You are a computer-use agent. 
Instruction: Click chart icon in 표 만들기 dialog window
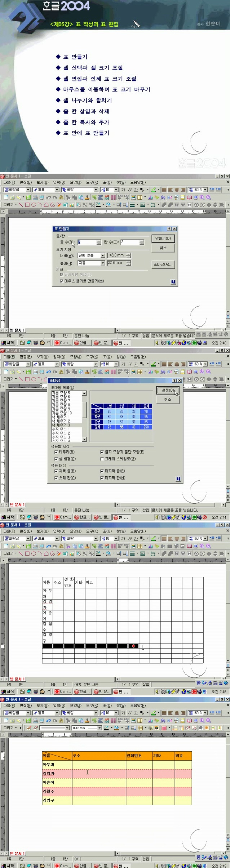pyautogui.click(x=150, y=197)
